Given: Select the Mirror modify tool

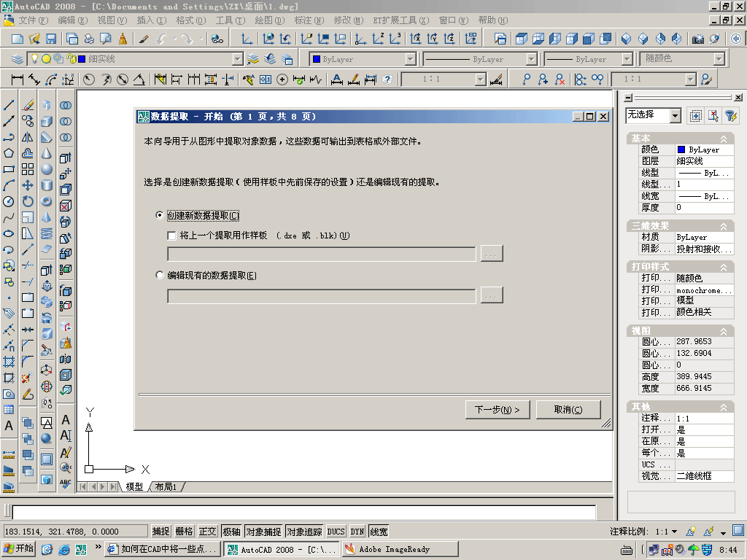Looking at the screenshot, I should (28, 137).
